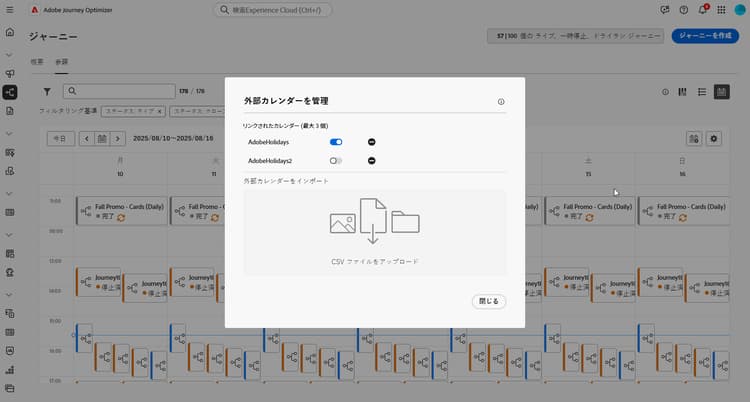Open the feedback chat icon in header
This screenshot has height=402, width=750.
(664, 10)
